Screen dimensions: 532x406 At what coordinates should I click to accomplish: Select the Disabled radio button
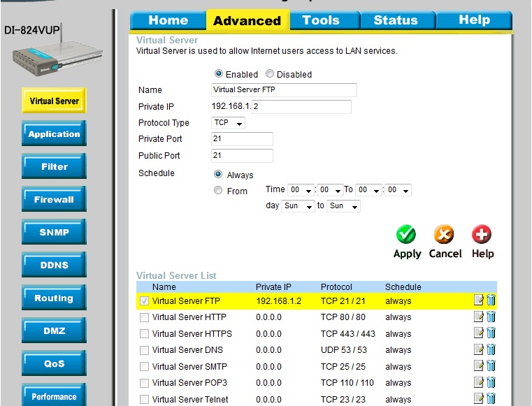pos(270,74)
